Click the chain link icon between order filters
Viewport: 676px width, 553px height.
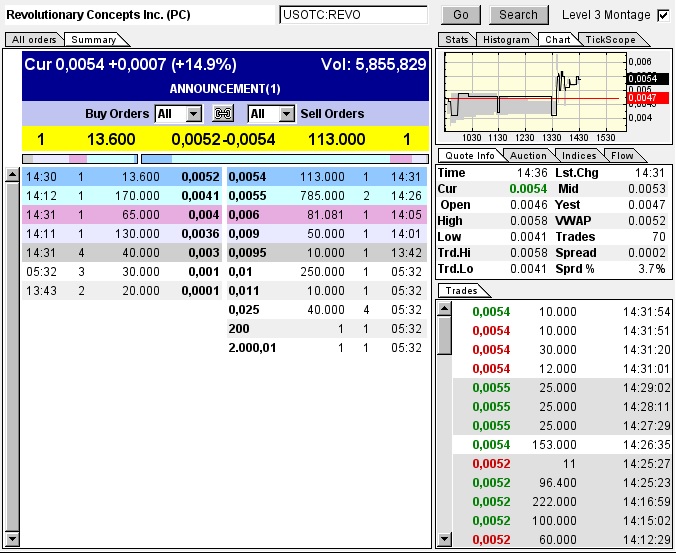coord(223,114)
